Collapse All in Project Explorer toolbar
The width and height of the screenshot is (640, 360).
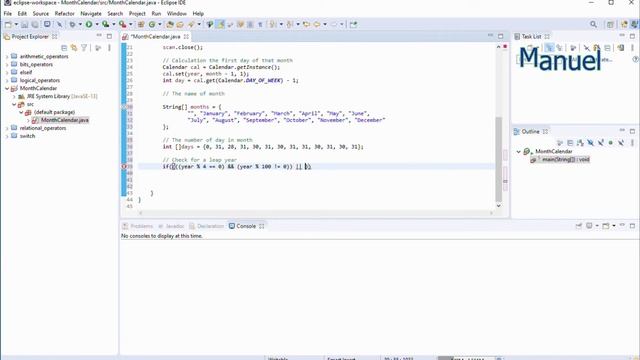64,48
